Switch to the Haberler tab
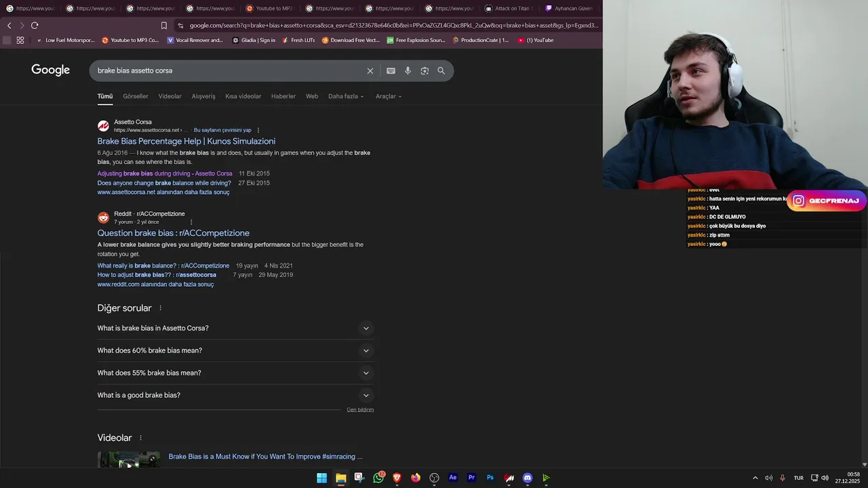 coord(283,96)
